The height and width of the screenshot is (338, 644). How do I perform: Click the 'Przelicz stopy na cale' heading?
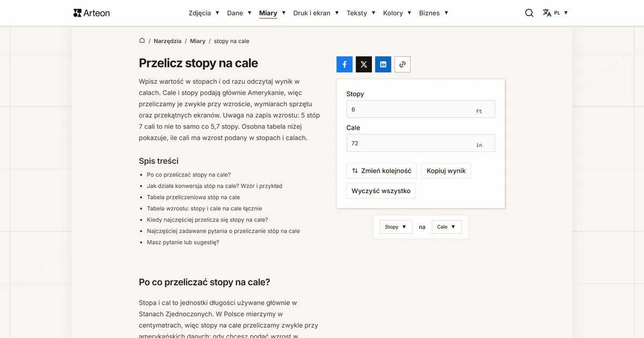(x=199, y=63)
